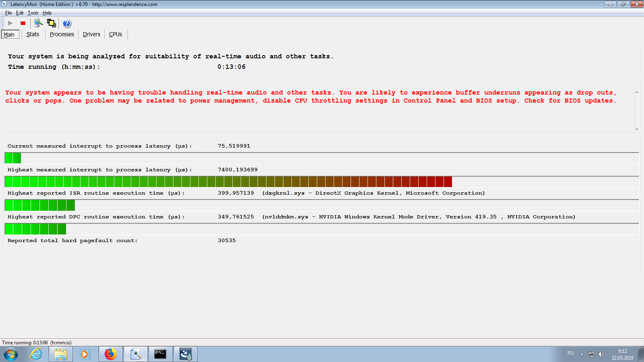Click the DPC time value 349,761525
This screenshot has height=362, width=644.
point(236,217)
